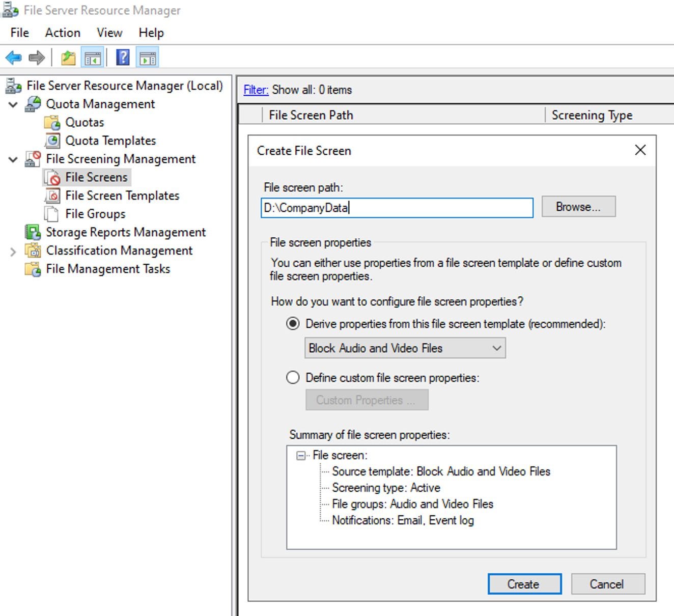
Task: Click the File Server Resource Manager root icon
Action: pyautogui.click(x=13, y=86)
